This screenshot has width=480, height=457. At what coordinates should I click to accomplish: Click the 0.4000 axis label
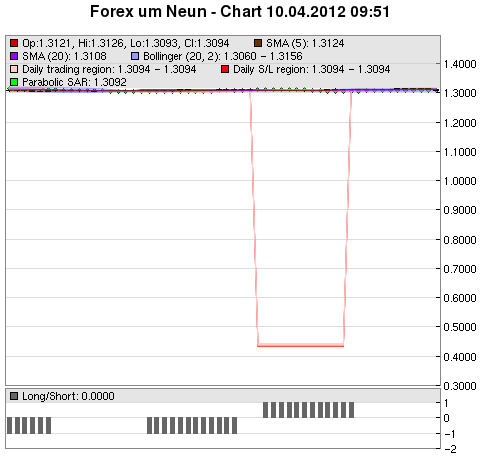point(460,357)
